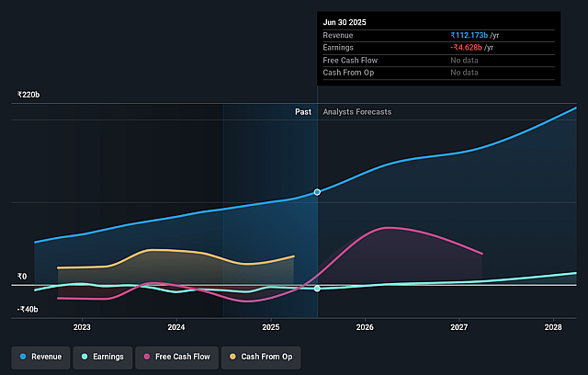The image size is (588, 375).
Task: Click the -₹40b y-axis label
Action: pos(28,310)
